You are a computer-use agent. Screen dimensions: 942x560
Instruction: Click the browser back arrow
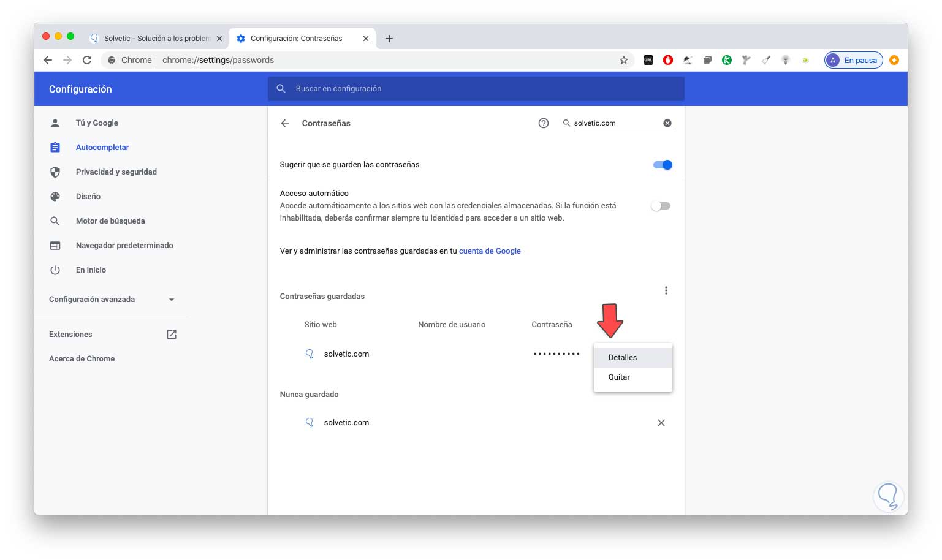point(48,60)
